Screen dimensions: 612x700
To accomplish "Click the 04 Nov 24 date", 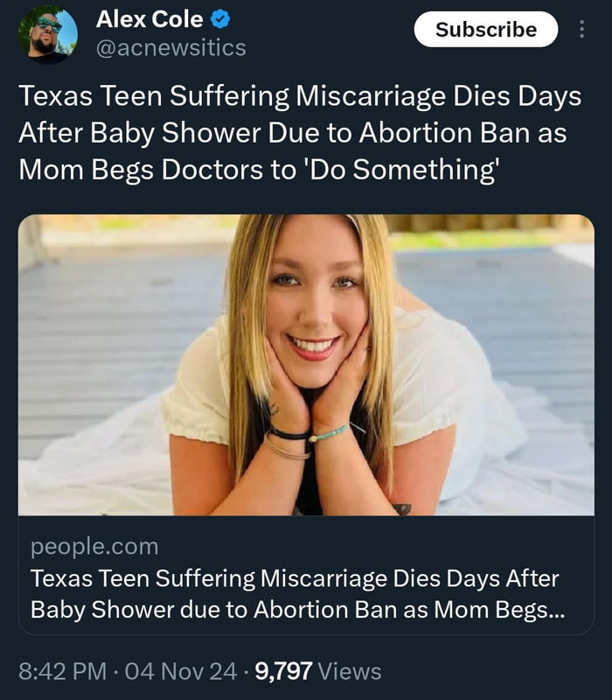I will 181,671.
